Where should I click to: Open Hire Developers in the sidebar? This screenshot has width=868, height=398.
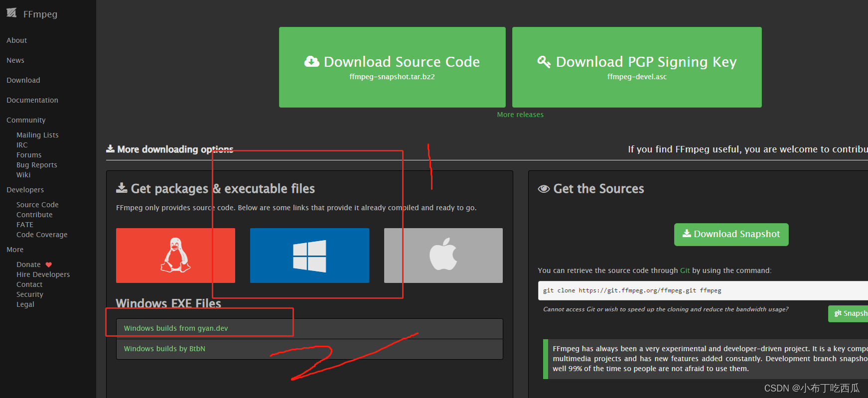(43, 274)
